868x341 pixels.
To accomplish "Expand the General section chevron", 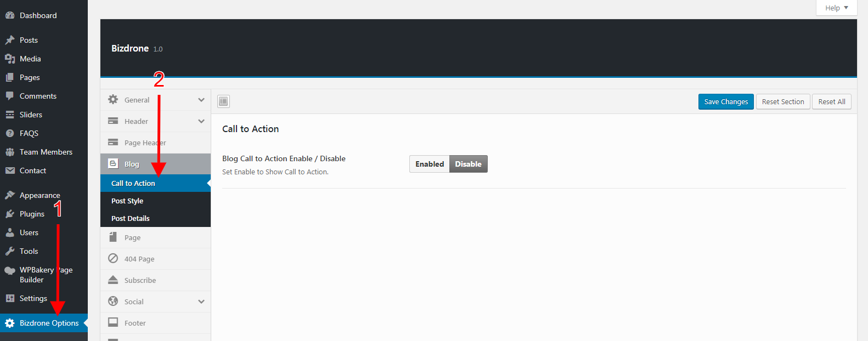I will coord(201,100).
